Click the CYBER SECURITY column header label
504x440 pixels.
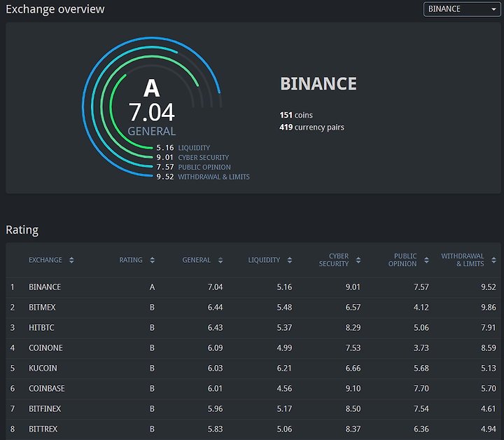point(334,260)
